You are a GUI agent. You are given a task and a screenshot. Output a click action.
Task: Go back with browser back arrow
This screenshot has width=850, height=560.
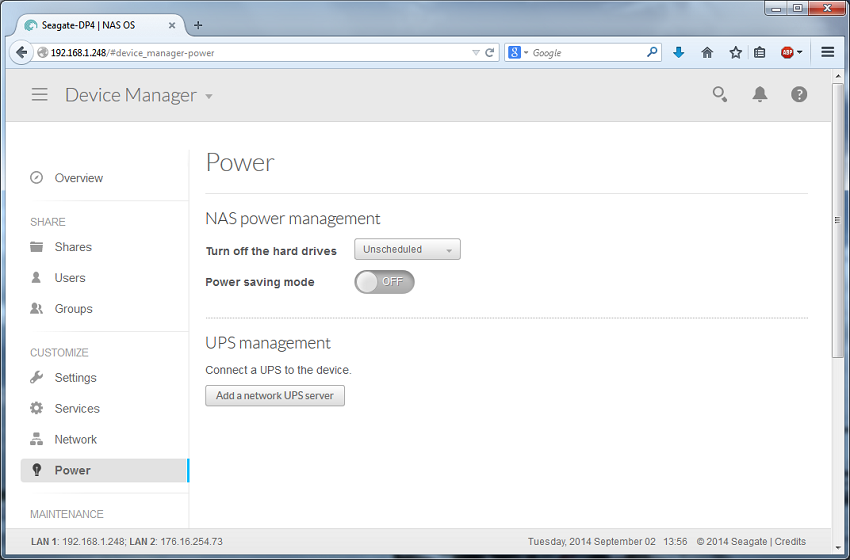coord(21,53)
